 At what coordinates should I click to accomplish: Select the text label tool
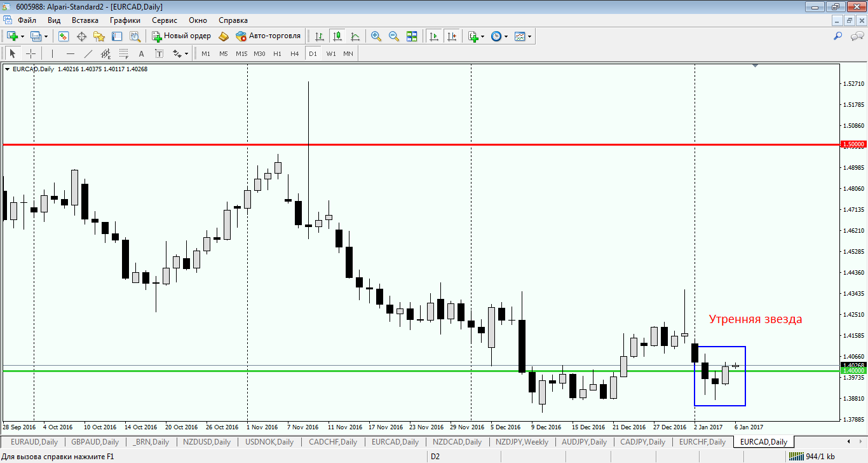coord(159,53)
